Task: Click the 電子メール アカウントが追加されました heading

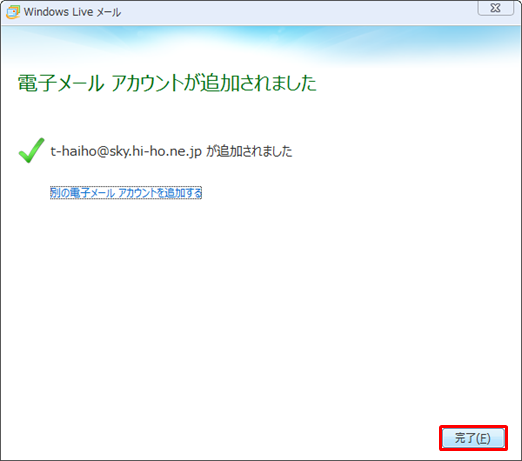Action: pyautogui.click(x=167, y=83)
